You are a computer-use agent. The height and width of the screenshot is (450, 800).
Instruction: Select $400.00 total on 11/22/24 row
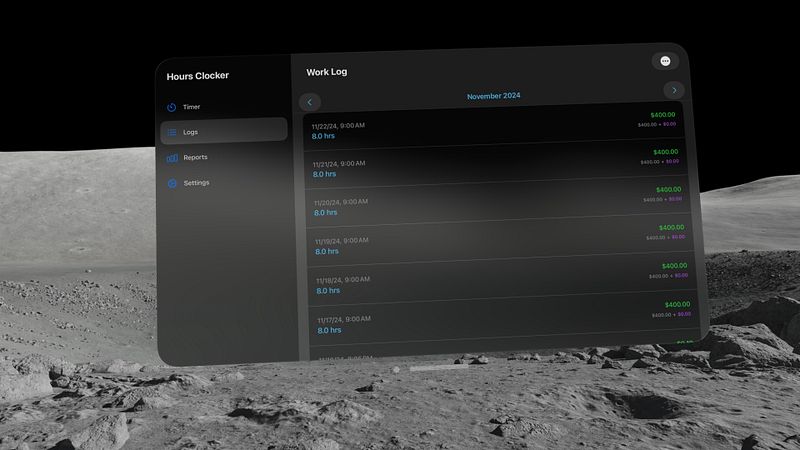pos(663,115)
